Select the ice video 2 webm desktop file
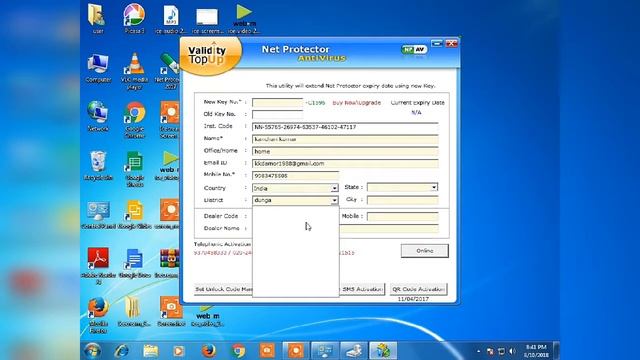The width and height of the screenshot is (640, 360). (244, 18)
